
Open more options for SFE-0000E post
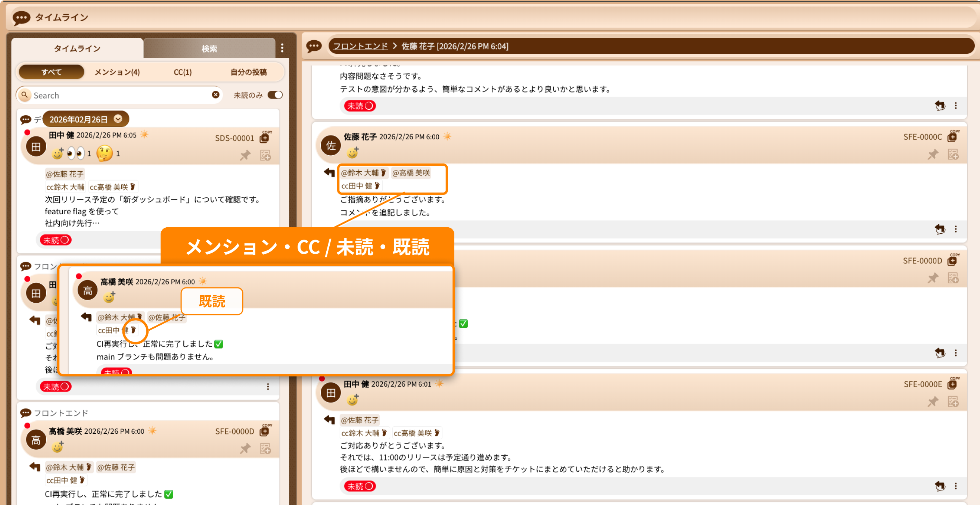[955, 486]
